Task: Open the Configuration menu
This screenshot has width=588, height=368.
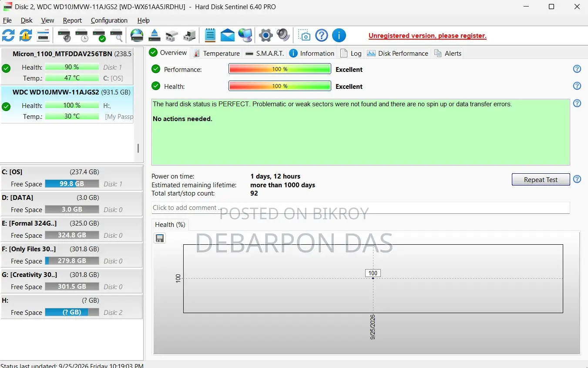Action: pyautogui.click(x=109, y=20)
